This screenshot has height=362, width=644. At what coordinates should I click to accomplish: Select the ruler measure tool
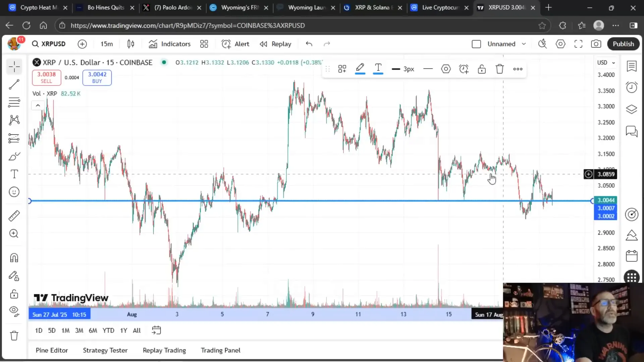pos(14,216)
